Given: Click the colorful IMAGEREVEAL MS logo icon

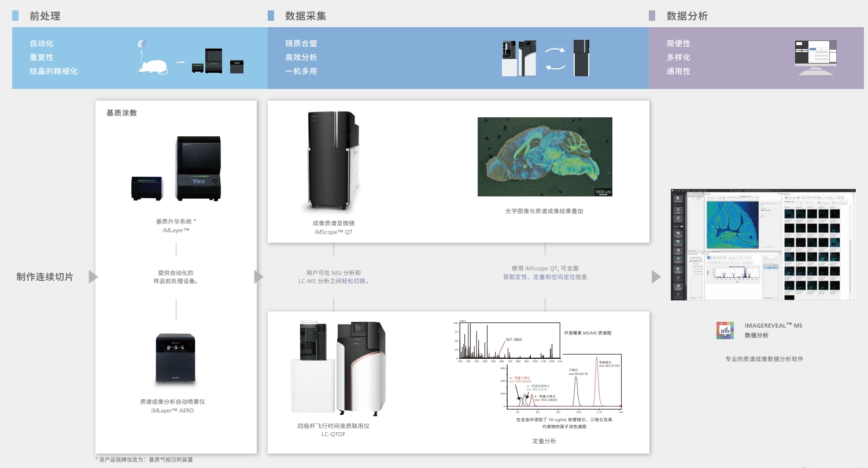Looking at the screenshot, I should tap(725, 330).
